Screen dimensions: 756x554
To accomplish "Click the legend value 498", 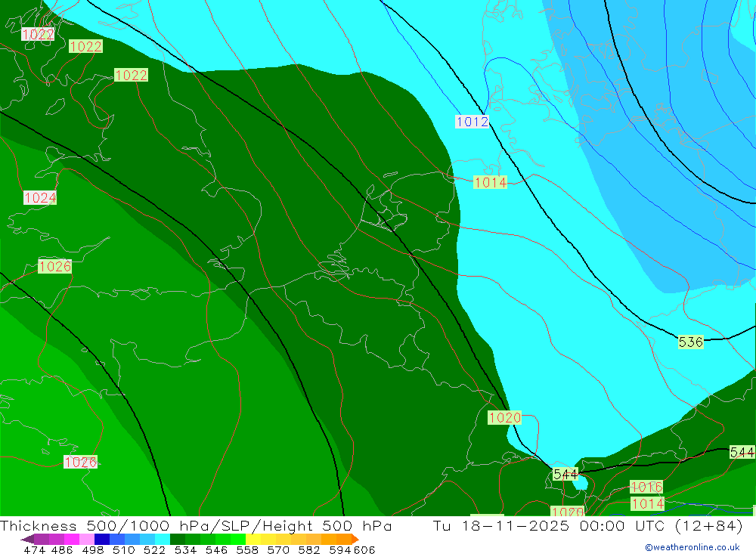I will pos(92,549).
